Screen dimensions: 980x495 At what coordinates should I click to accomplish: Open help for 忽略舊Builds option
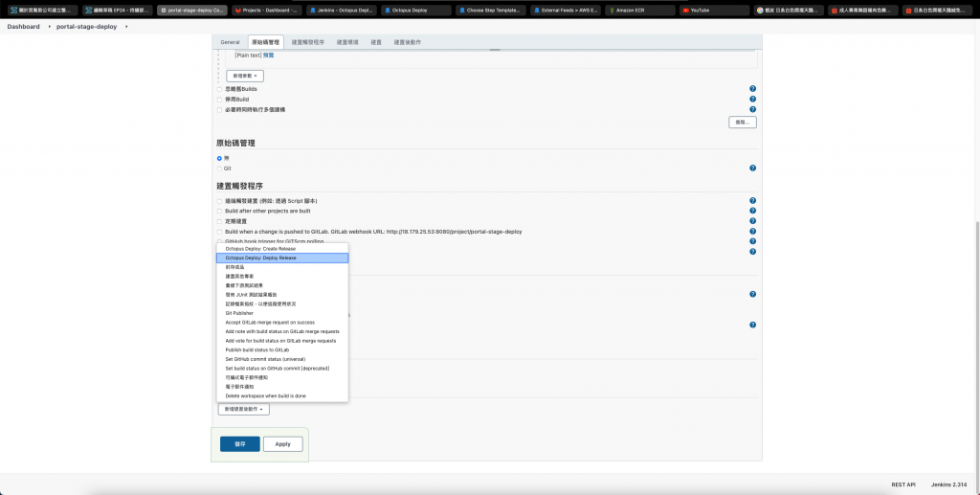752,89
